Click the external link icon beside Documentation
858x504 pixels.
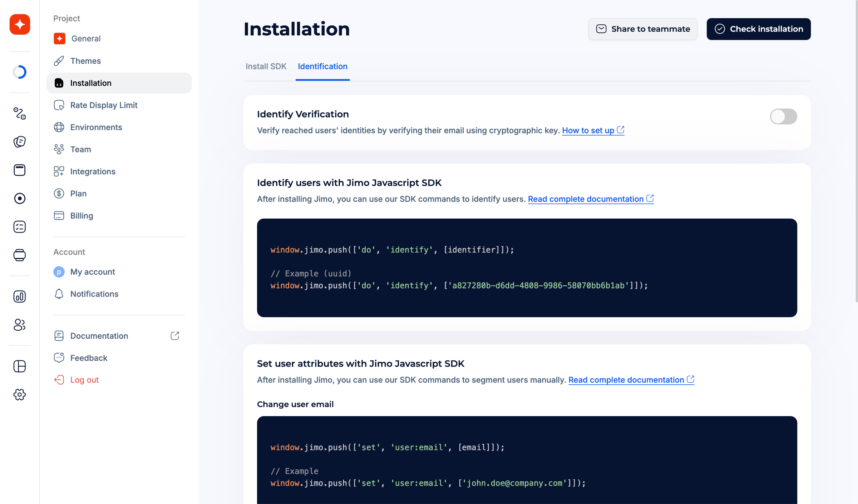click(175, 336)
